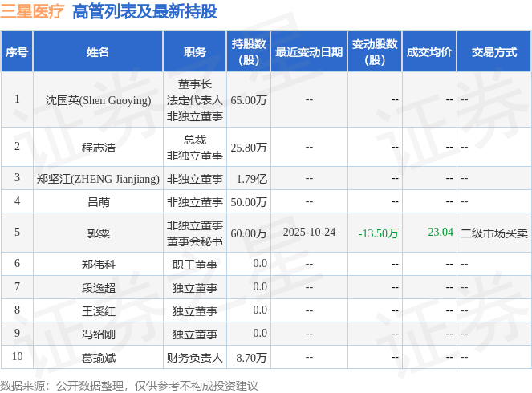532x393 pixels.
Task: Click 独立董事 in 段逸超's row
Action: pos(195,288)
